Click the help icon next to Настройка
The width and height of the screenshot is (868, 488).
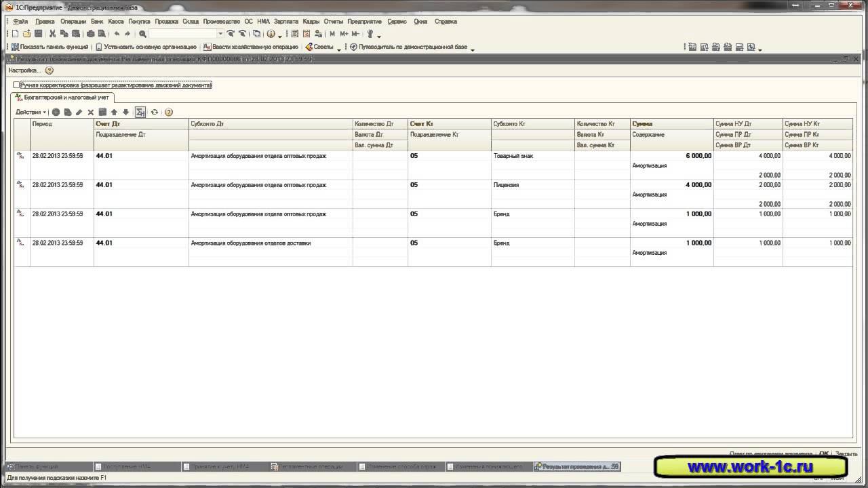pos(49,70)
